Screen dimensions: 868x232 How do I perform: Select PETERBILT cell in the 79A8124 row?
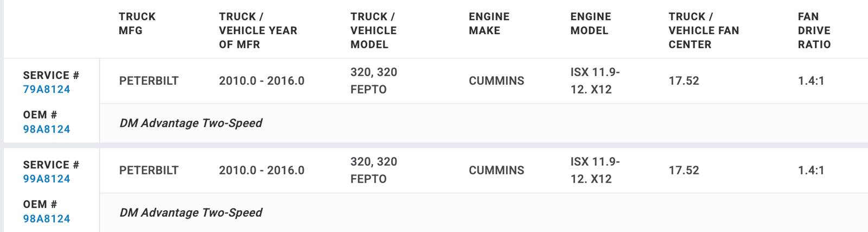click(x=149, y=81)
